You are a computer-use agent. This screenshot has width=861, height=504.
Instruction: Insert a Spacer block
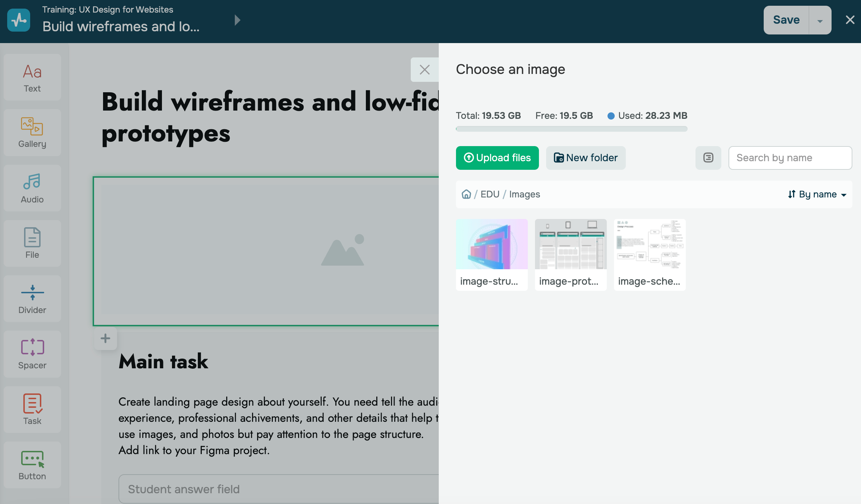(32, 354)
